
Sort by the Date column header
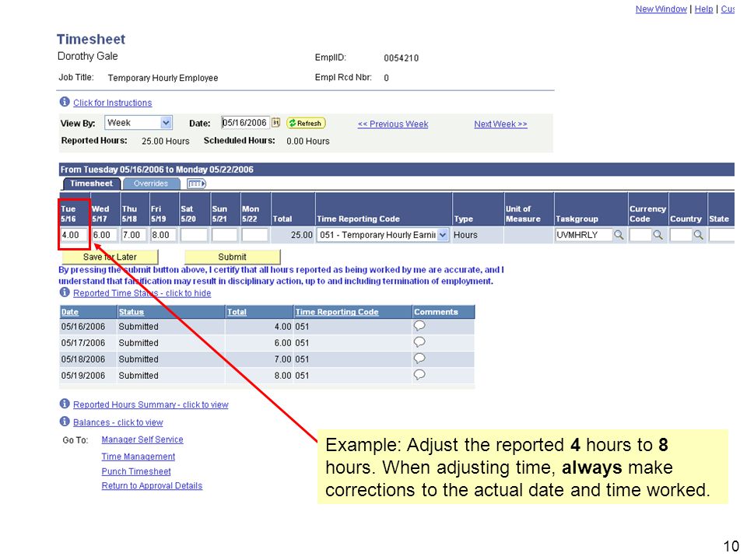[69, 312]
